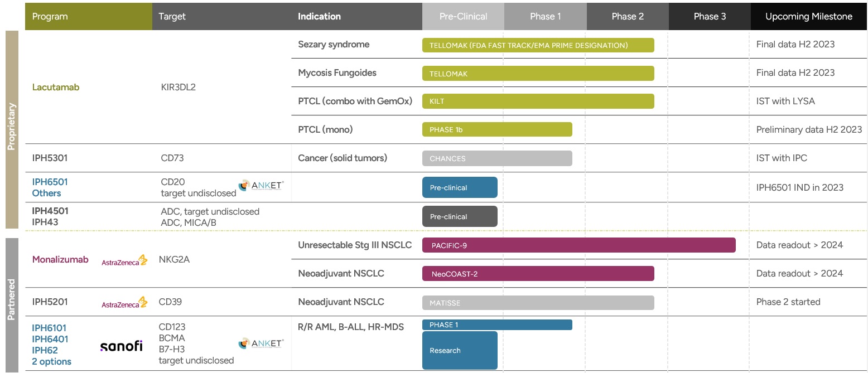
Task: Click the KILT progress bar
Action: [x=538, y=101]
